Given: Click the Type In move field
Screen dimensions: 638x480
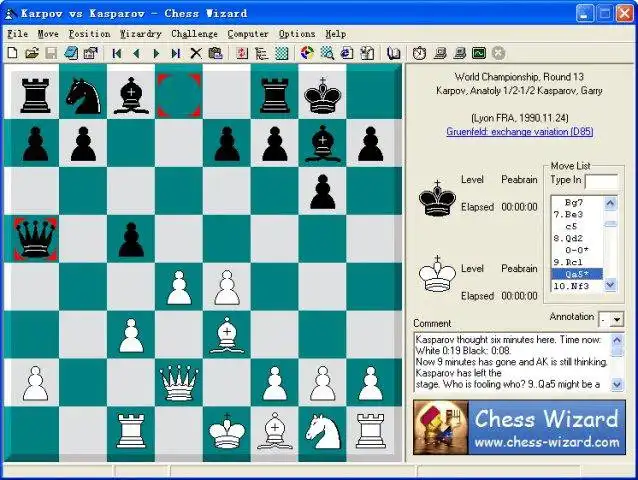Looking at the screenshot, I should (x=601, y=181).
